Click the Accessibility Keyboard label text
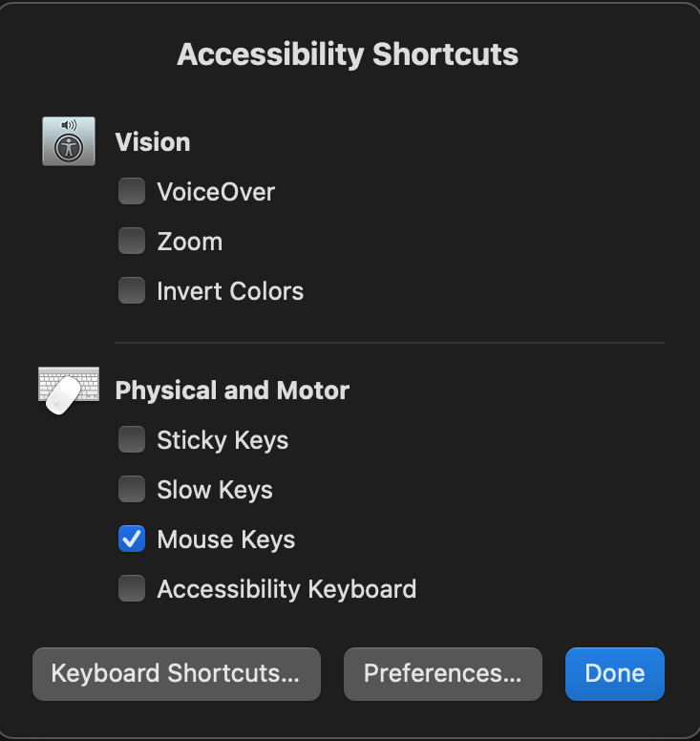Image resolution: width=700 pixels, height=741 pixels. tap(286, 589)
